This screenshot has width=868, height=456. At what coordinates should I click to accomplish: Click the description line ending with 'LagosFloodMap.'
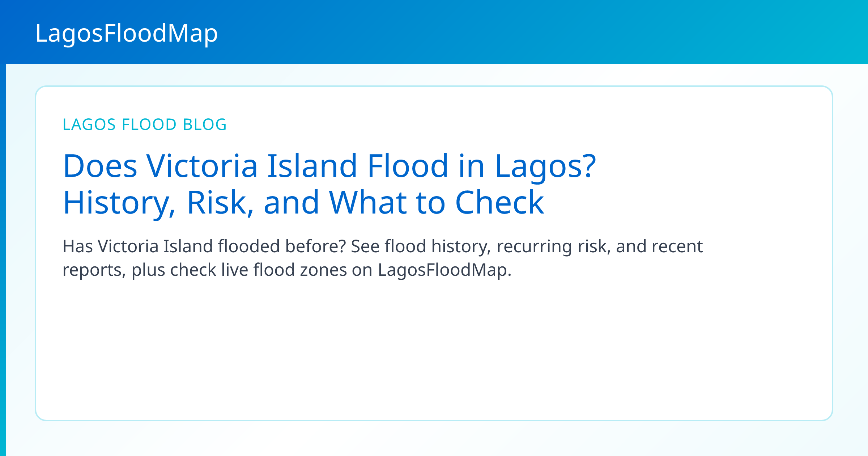coord(287,270)
